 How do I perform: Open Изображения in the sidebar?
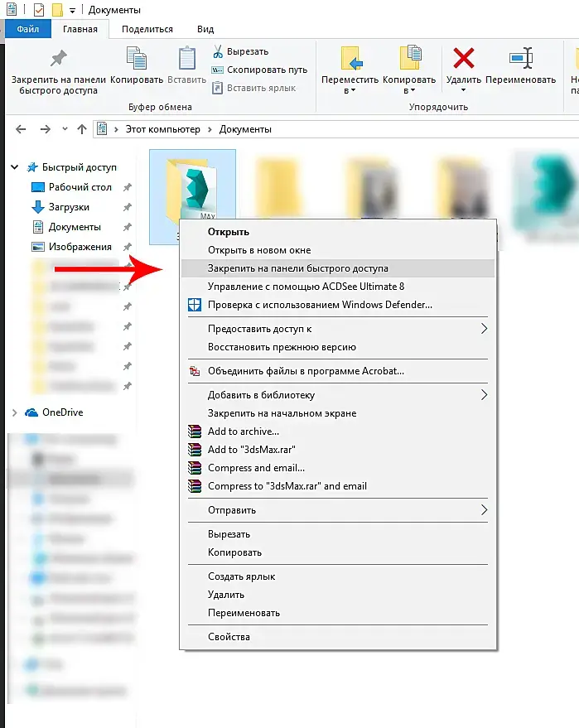click(71, 247)
